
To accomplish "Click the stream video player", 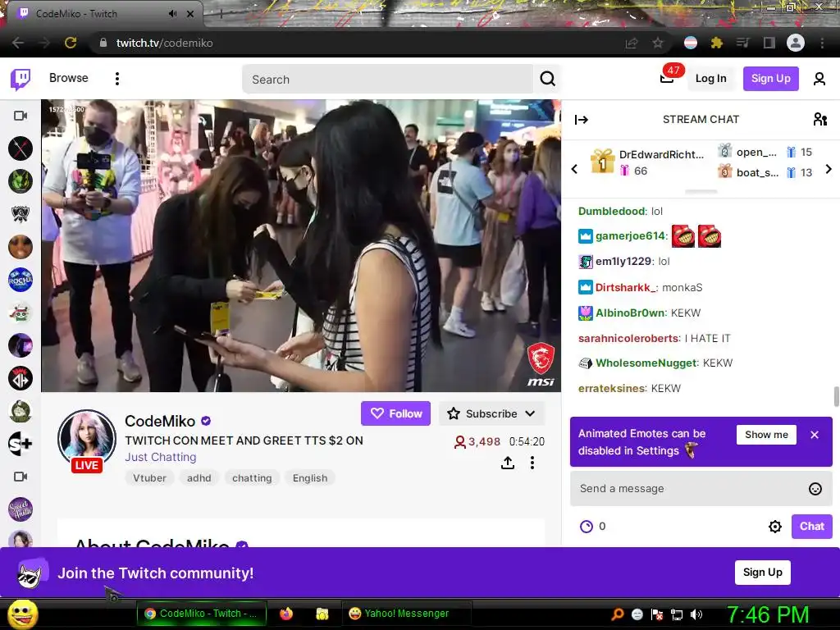I will click(301, 246).
